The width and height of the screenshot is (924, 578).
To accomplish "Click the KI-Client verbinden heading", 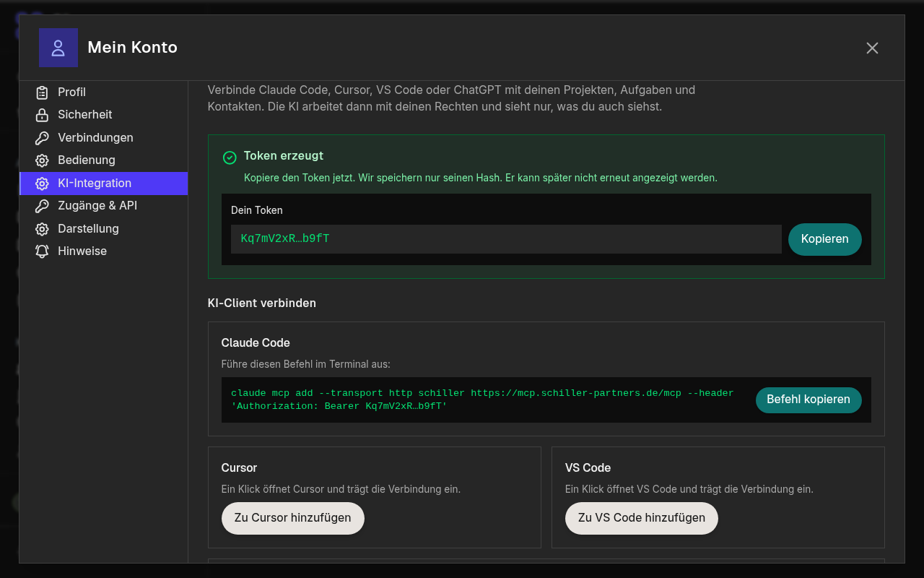I will (262, 303).
